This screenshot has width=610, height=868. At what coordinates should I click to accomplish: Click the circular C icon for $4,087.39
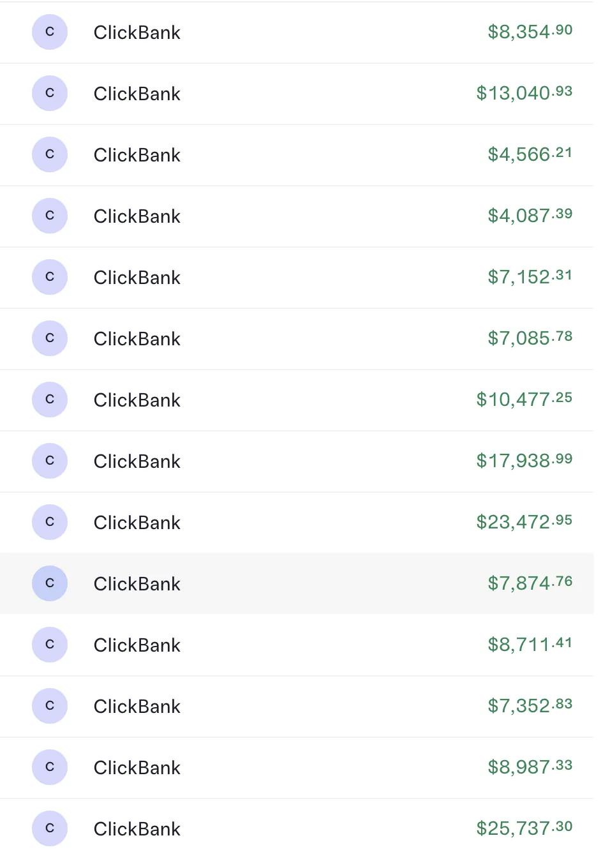(50, 216)
